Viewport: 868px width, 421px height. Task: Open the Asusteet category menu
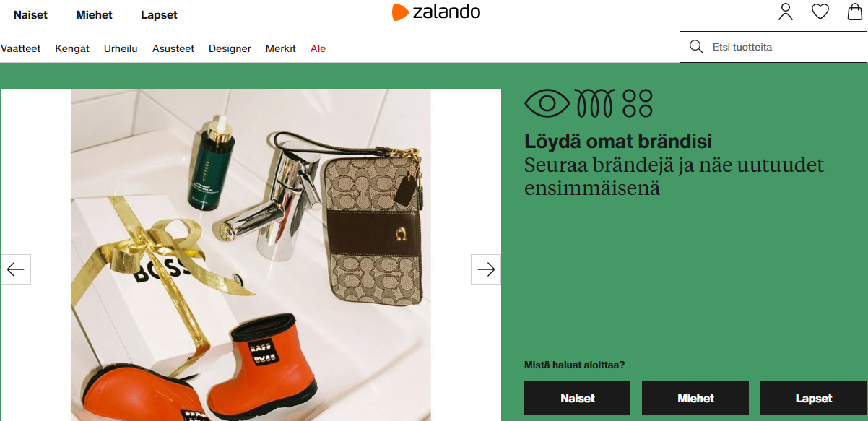(x=173, y=48)
